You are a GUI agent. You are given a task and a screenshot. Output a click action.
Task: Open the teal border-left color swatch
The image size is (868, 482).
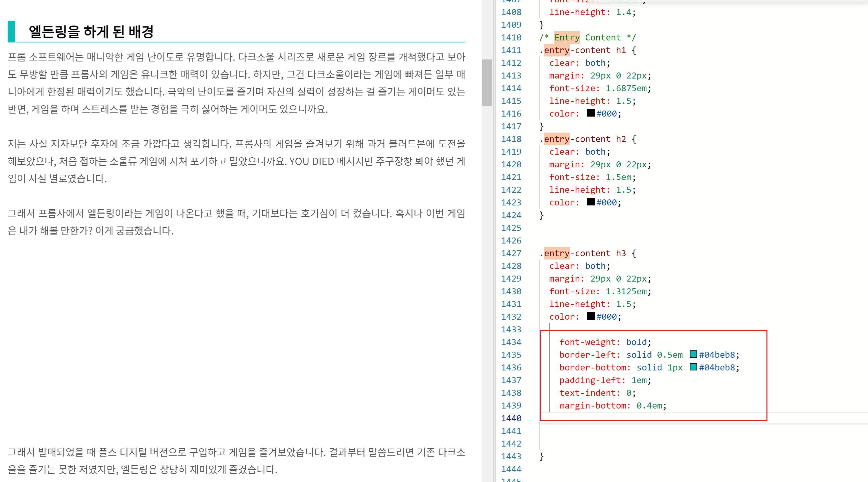[x=693, y=354]
